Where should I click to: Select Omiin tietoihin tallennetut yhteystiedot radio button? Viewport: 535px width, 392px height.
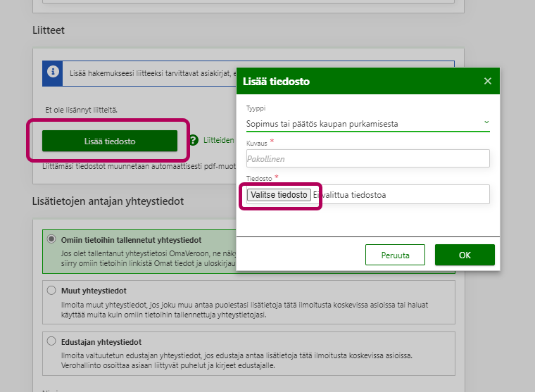[51, 239]
